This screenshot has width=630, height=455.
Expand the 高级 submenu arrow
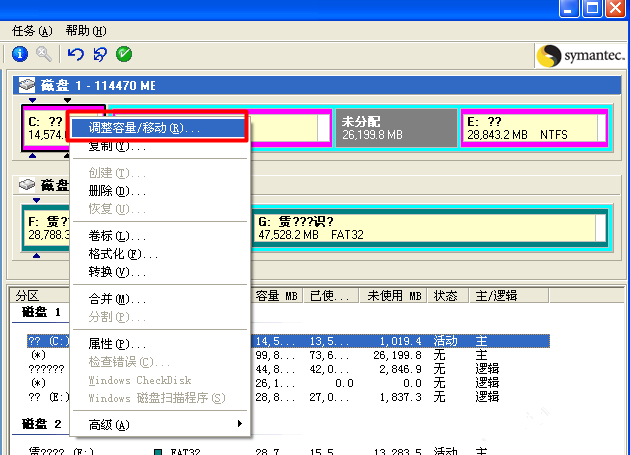(238, 424)
